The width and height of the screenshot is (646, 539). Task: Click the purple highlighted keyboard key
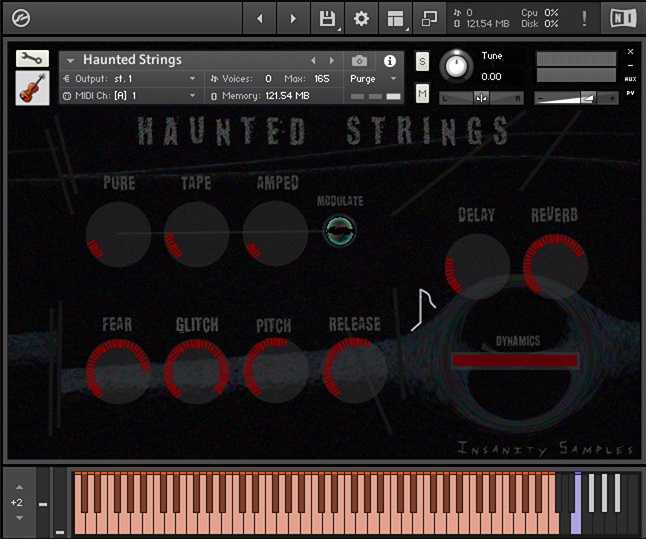click(576, 504)
